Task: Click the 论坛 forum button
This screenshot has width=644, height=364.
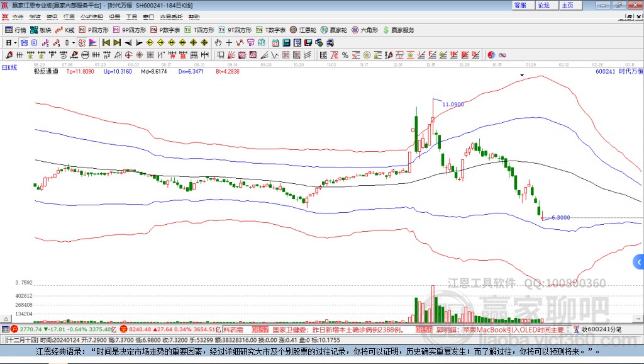Action: (x=547, y=5)
